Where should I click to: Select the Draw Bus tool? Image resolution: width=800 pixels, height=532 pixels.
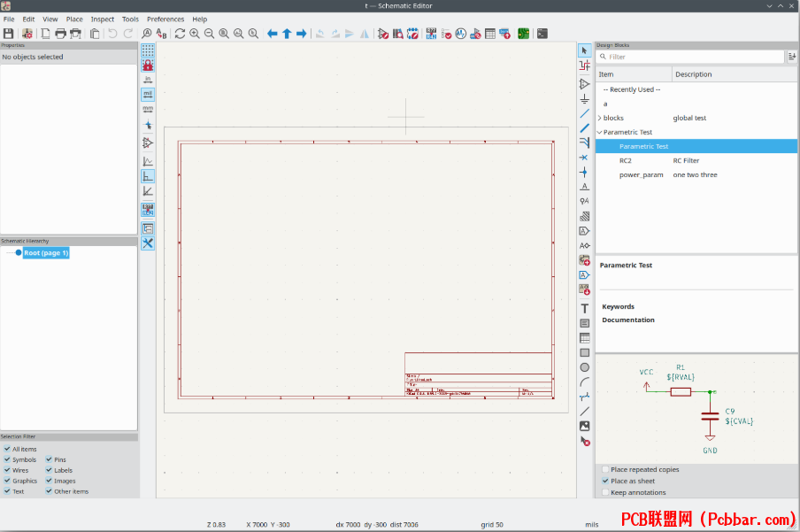click(585, 128)
